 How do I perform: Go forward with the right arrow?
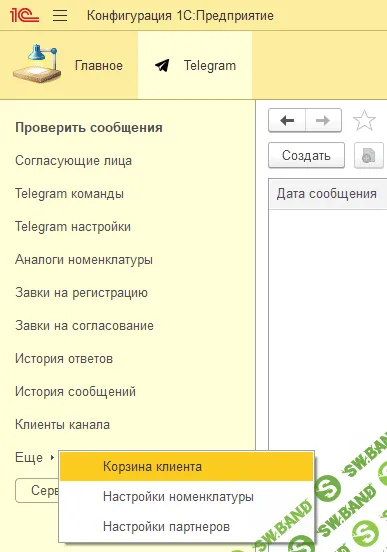[x=323, y=120]
